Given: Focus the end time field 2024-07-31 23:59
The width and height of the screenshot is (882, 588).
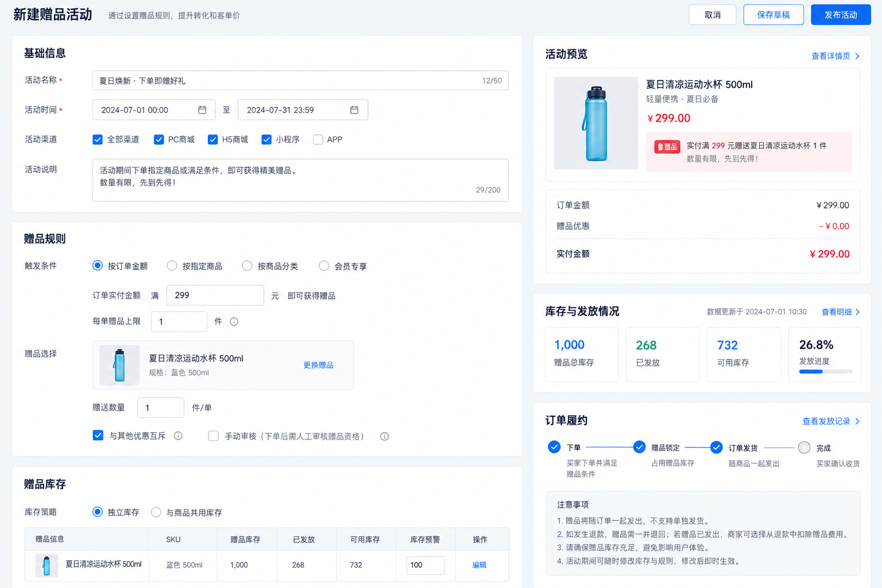Looking at the screenshot, I should [x=303, y=110].
